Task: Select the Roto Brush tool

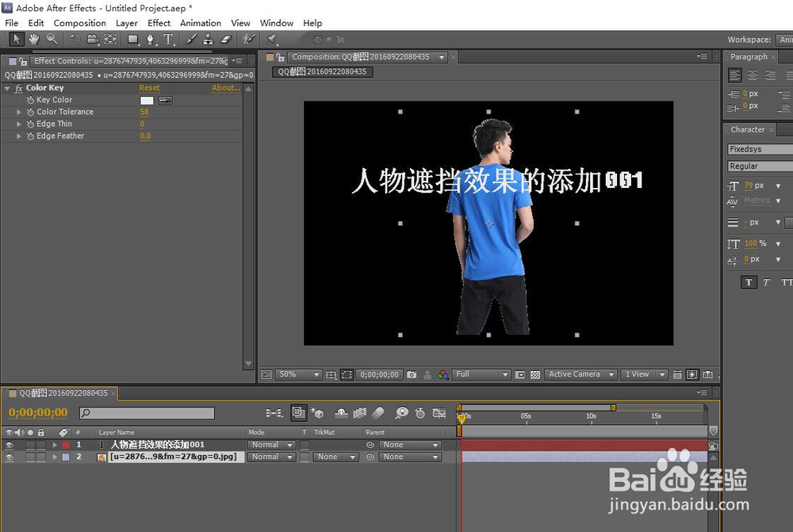Action: [249, 39]
